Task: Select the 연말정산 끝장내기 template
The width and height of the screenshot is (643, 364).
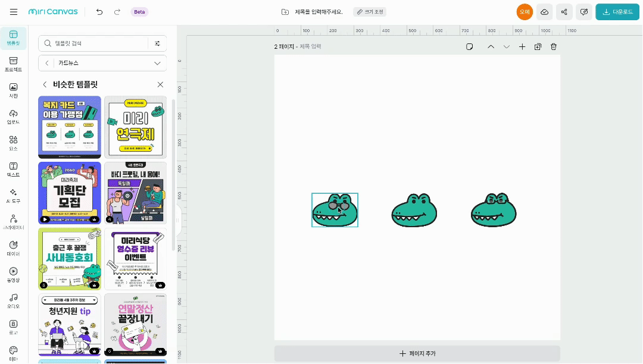Action: point(135,325)
